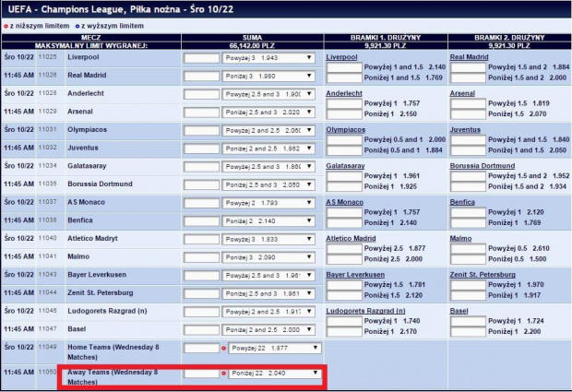Click the 'BRAMKI 2. DRUŻYNY' column header
Screen dimensions: 572x392
coord(509,38)
